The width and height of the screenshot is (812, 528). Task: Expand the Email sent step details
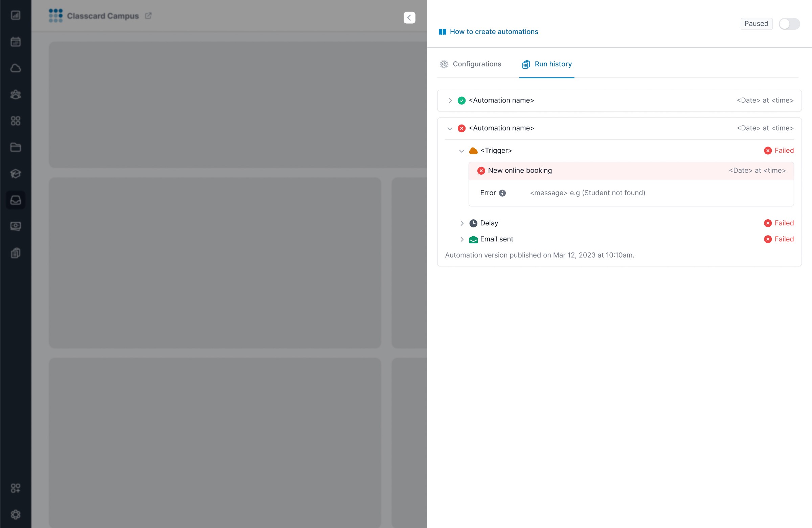pyautogui.click(x=461, y=239)
